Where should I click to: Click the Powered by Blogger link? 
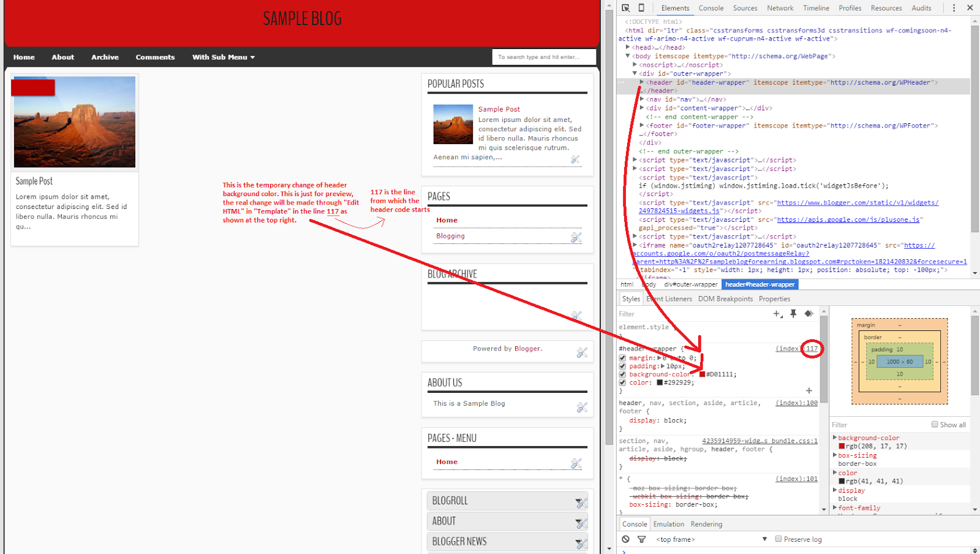[x=527, y=348]
